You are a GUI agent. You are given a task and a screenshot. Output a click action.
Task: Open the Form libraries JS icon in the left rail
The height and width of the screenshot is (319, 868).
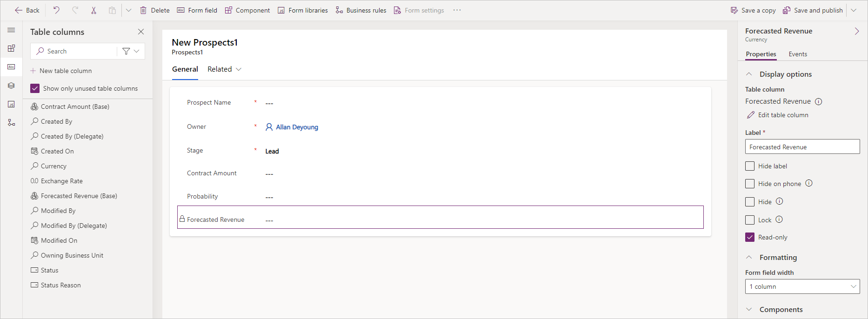[12, 104]
